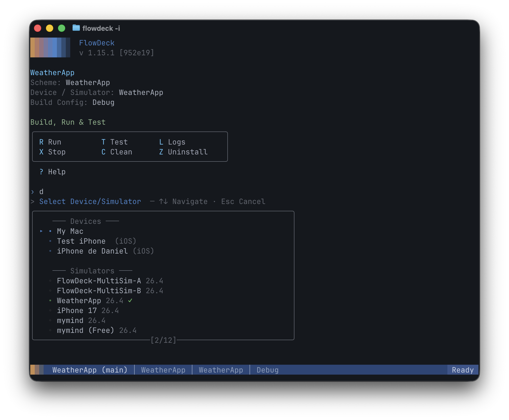
Task: Click the folder icon in the title bar
Action: tap(76, 28)
